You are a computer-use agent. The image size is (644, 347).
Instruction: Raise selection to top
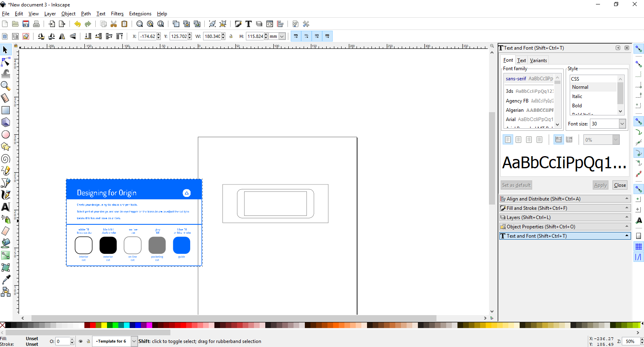click(x=120, y=36)
